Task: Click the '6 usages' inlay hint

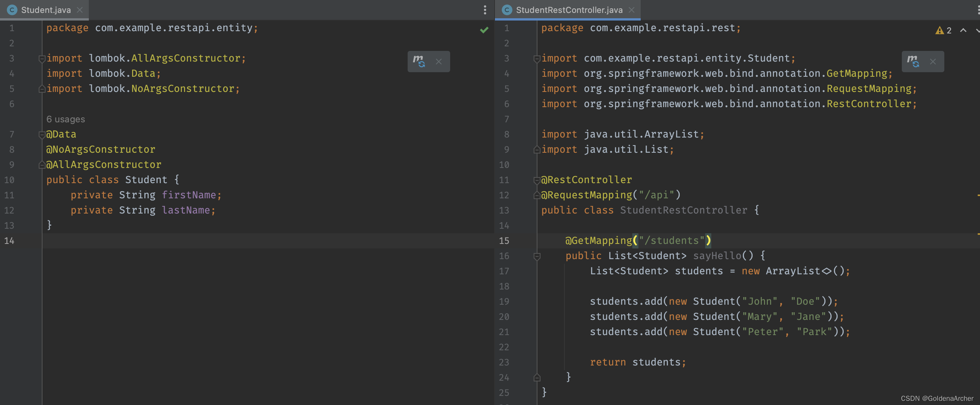Action: point(65,119)
